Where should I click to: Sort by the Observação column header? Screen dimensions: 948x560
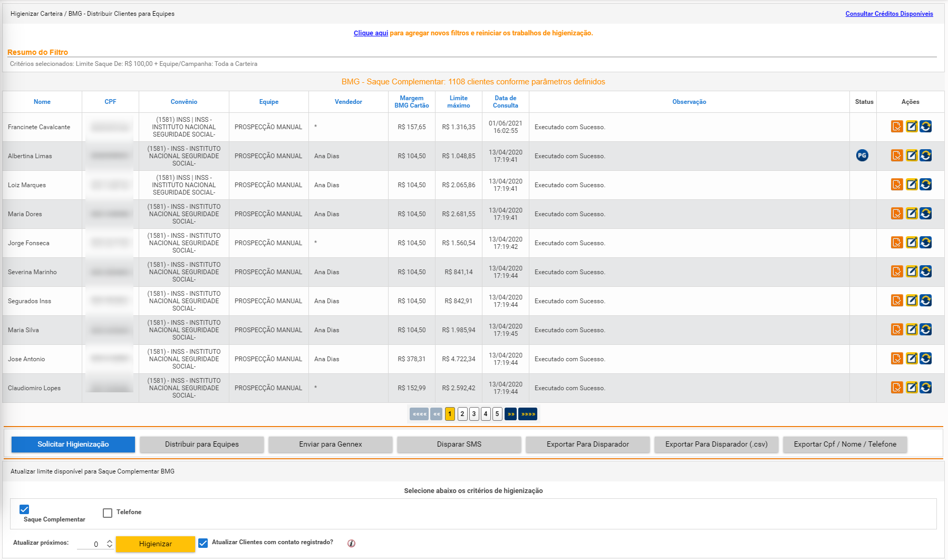[689, 102]
